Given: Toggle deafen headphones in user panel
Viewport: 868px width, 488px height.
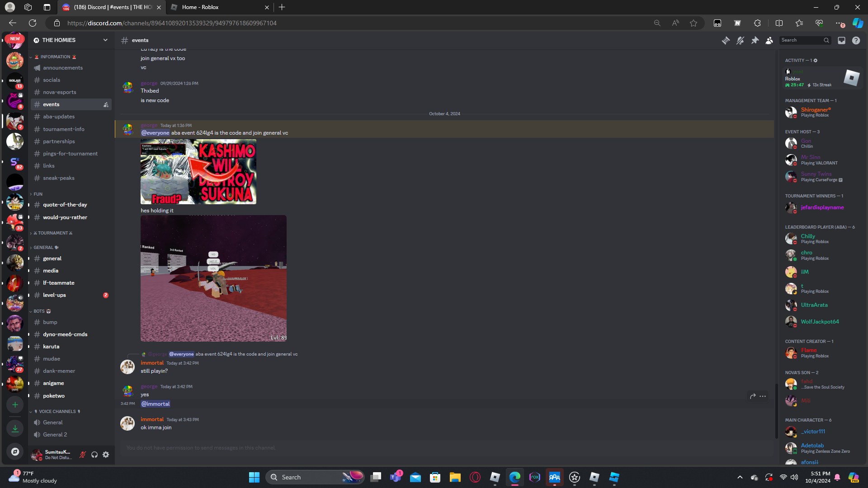Looking at the screenshot, I should [94, 455].
